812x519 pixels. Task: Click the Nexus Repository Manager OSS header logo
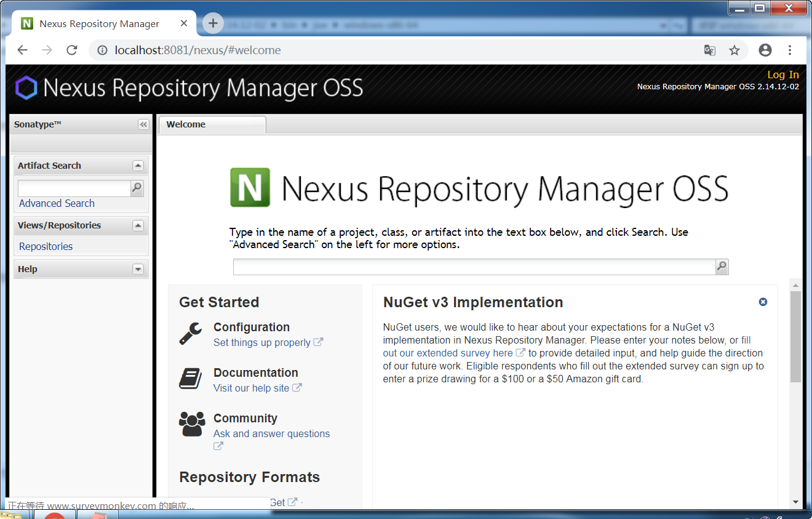coord(189,88)
